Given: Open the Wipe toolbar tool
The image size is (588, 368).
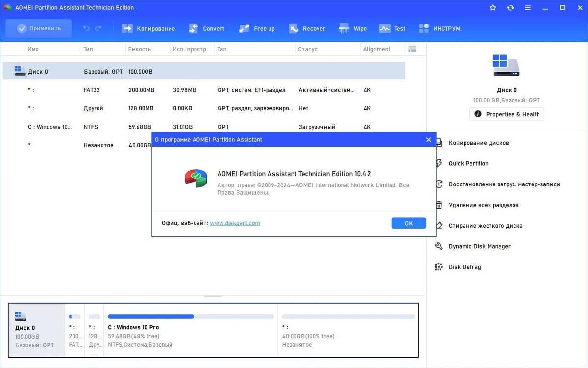Looking at the screenshot, I should (x=353, y=28).
